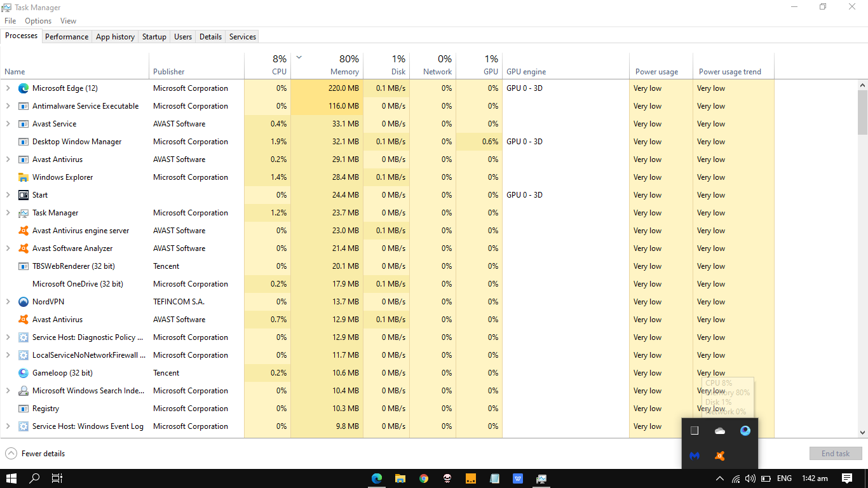Open the notification center icon
This screenshot has width=868, height=488.
click(x=847, y=478)
